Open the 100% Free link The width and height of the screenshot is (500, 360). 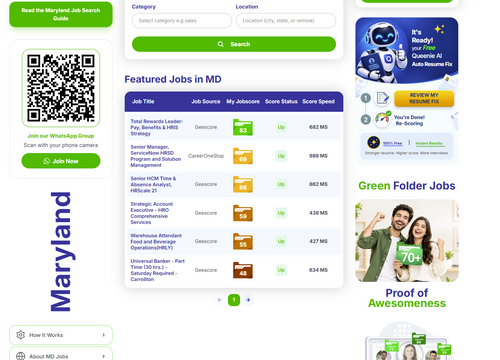[392, 143]
